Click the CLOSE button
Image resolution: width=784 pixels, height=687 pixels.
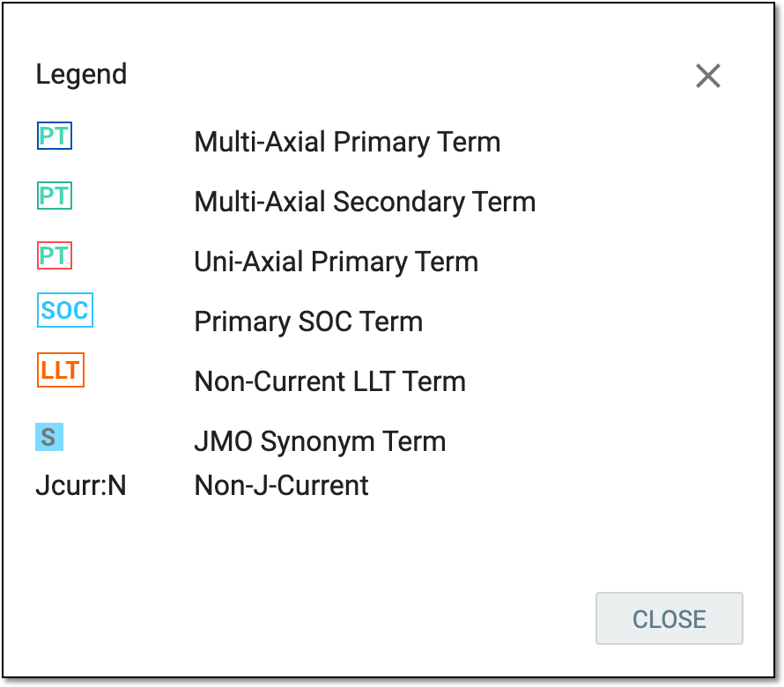tap(669, 618)
